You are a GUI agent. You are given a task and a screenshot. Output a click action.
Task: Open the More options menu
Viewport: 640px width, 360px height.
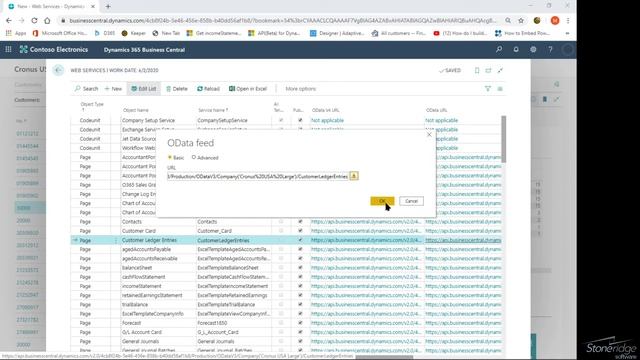pos(300,89)
